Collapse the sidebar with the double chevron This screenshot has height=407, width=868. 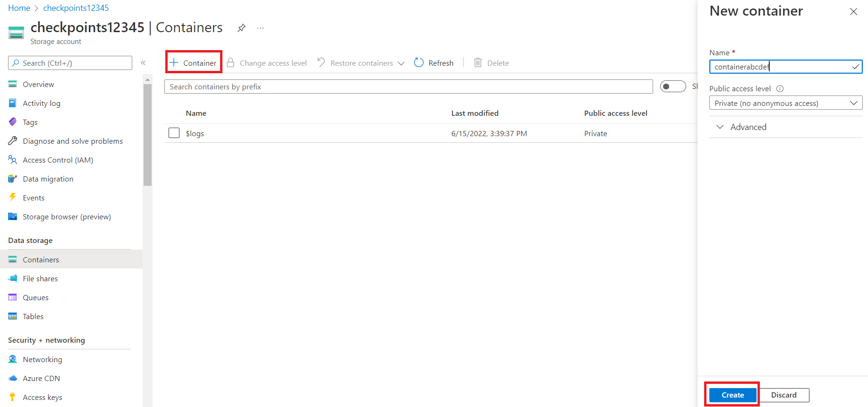pos(143,63)
